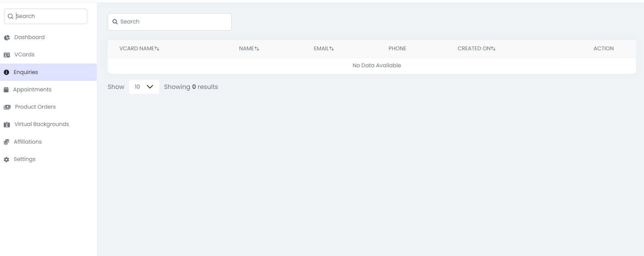Open Product Orders page
Image resolution: width=644 pixels, height=256 pixels.
coord(35,107)
